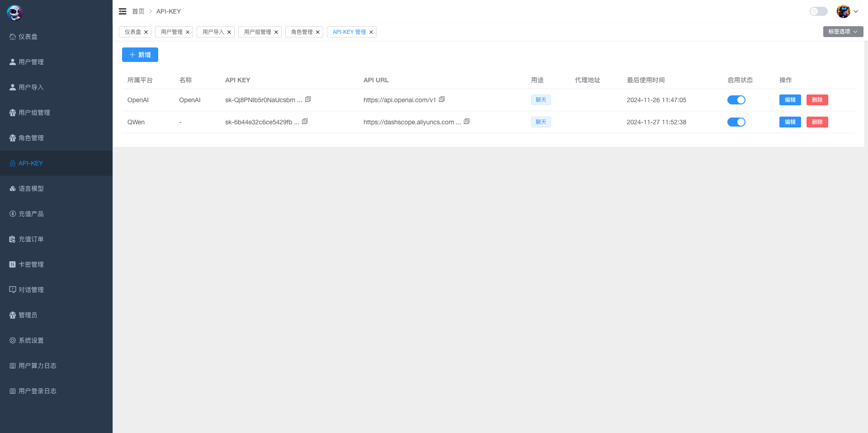This screenshot has width=868, height=433.
Task: Open 语言模型 in the sidebar
Action: pyautogui.click(x=31, y=188)
